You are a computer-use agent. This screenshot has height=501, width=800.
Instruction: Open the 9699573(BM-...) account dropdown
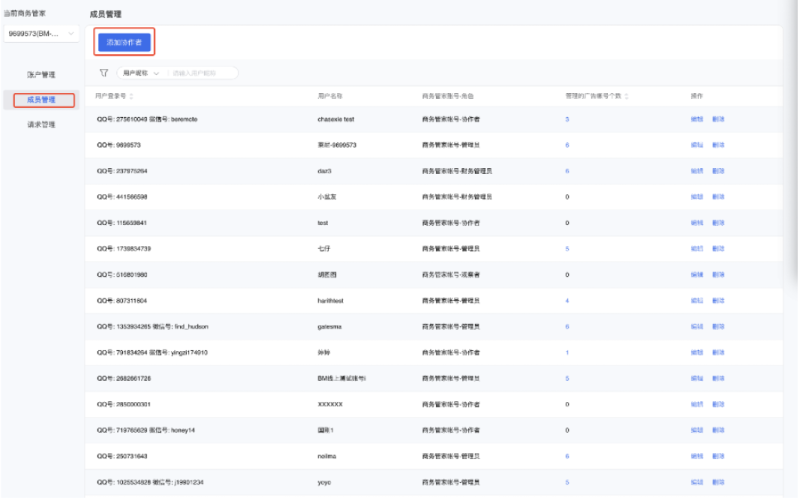coord(41,34)
